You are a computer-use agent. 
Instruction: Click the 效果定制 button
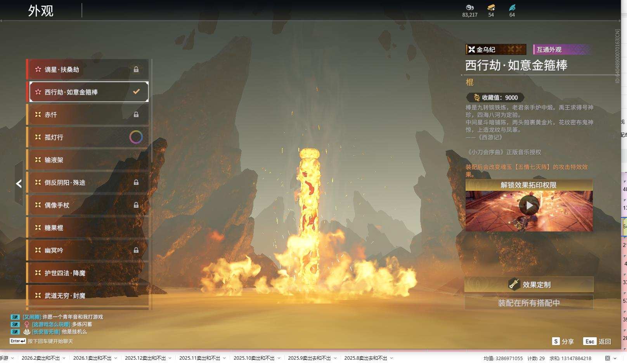coord(529,285)
